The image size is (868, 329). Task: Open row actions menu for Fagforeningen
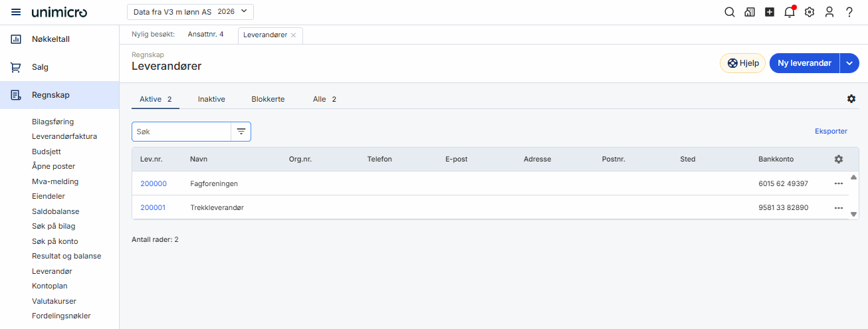[x=839, y=183]
